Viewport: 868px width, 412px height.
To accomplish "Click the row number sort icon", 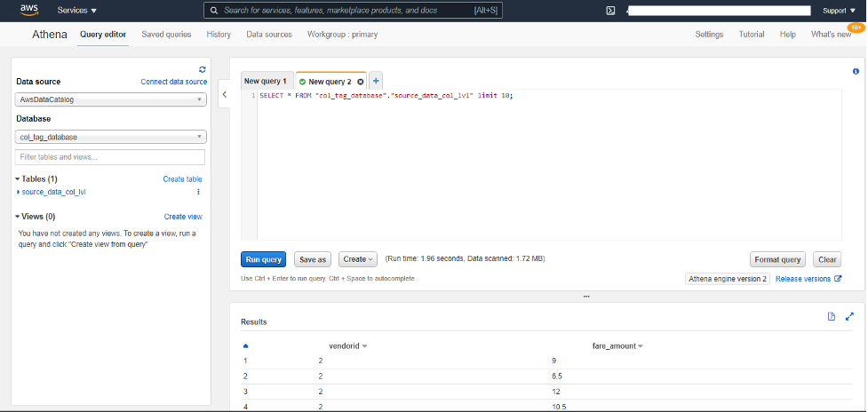I will pyautogui.click(x=246, y=346).
